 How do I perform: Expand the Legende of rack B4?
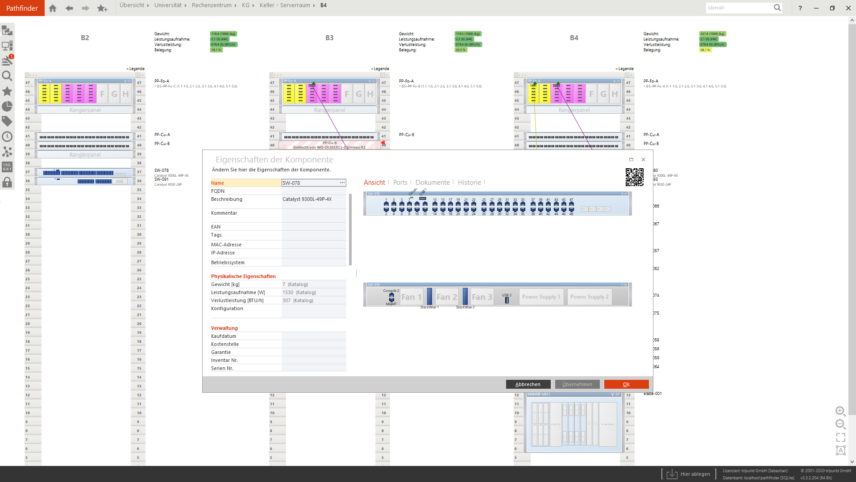624,69
